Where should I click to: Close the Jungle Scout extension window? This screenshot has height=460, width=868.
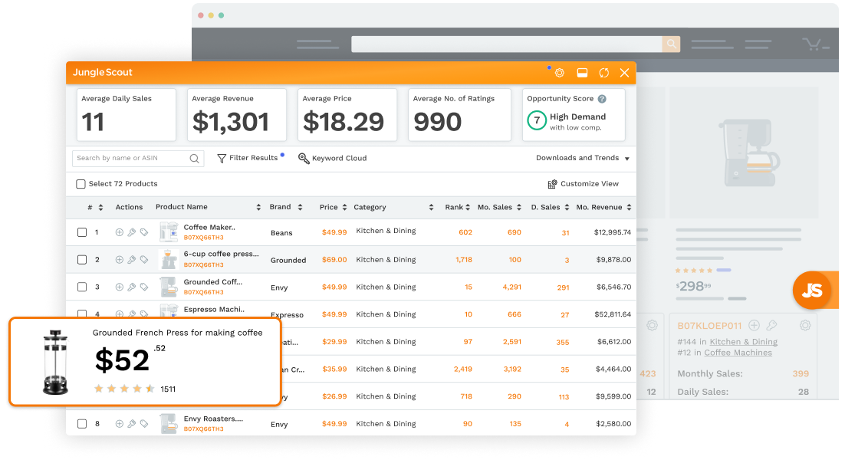coord(624,73)
